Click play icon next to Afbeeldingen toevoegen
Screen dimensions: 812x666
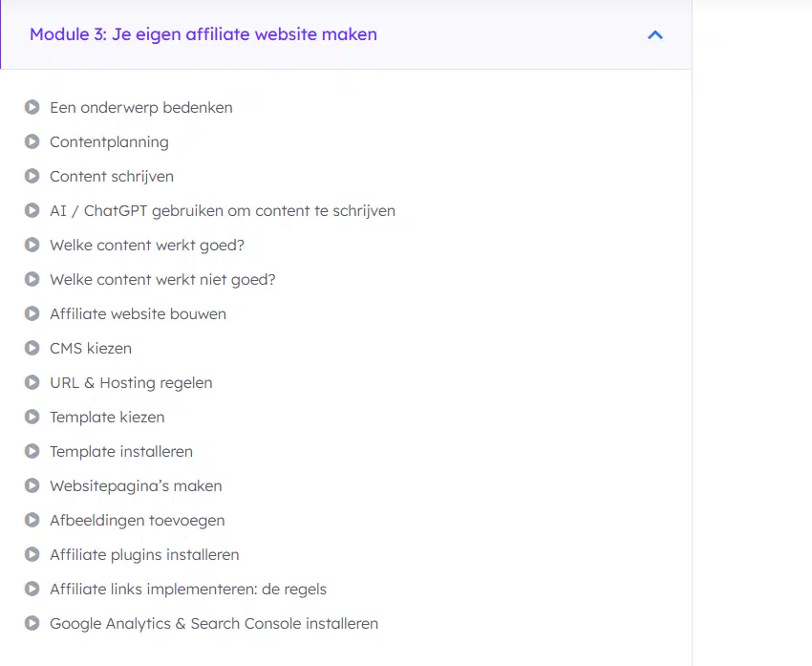click(x=32, y=520)
